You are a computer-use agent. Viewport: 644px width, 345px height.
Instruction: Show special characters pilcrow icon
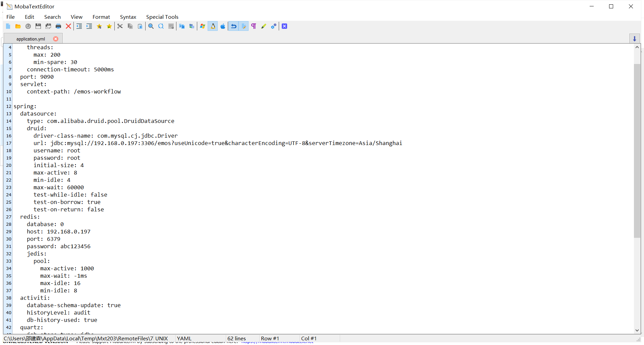tap(254, 26)
